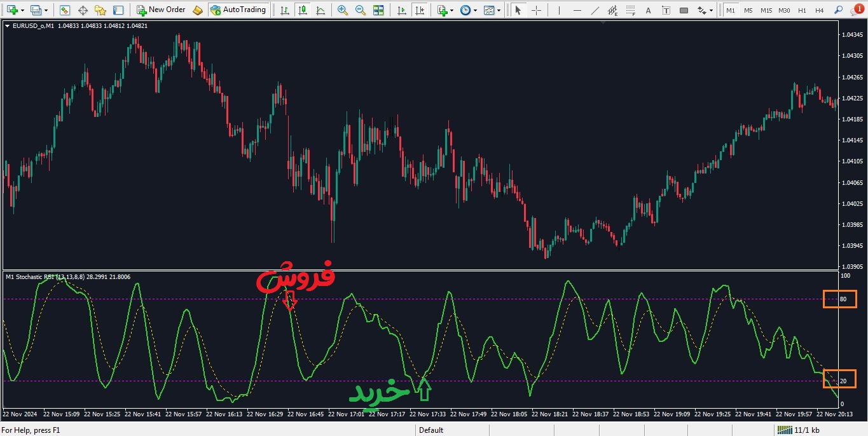Click the chart shift triangle marker
The height and width of the screenshot is (436, 868).
pyautogui.click(x=603, y=22)
